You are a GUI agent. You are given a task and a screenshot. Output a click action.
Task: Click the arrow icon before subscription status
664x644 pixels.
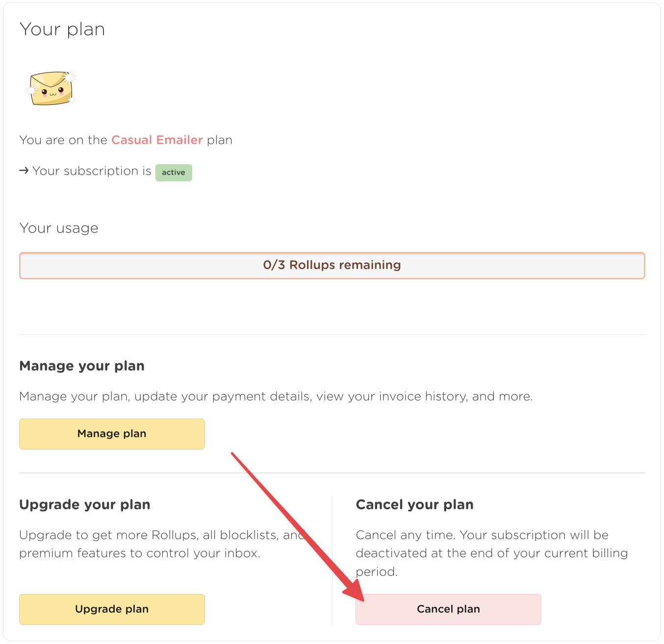pyautogui.click(x=23, y=171)
